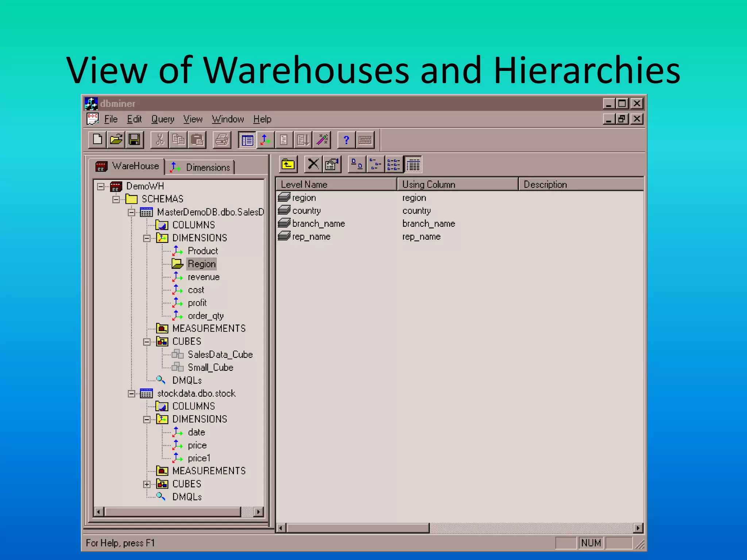Select the Small_Cube item
Viewport: 747px width, 560px height.
pos(210,367)
